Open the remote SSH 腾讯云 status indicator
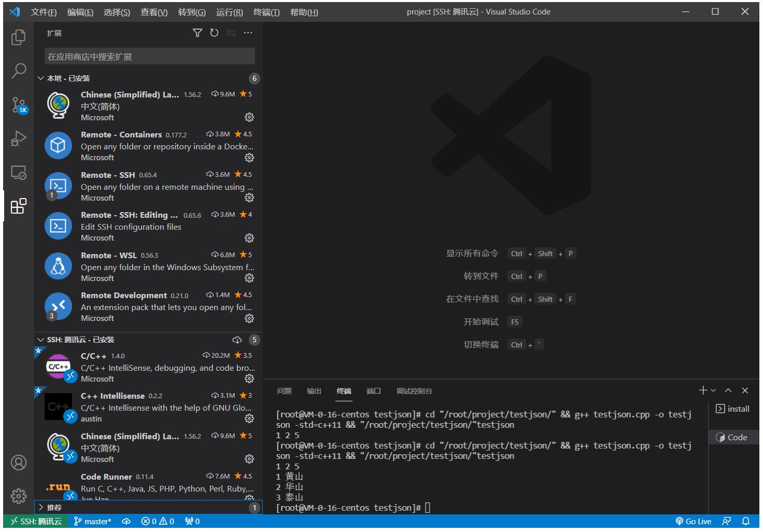The height and width of the screenshot is (532, 763). click(36, 521)
